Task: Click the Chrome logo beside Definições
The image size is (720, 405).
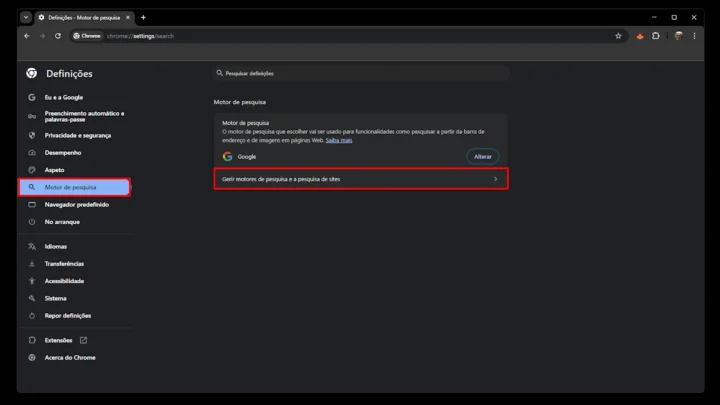Action: [32, 73]
